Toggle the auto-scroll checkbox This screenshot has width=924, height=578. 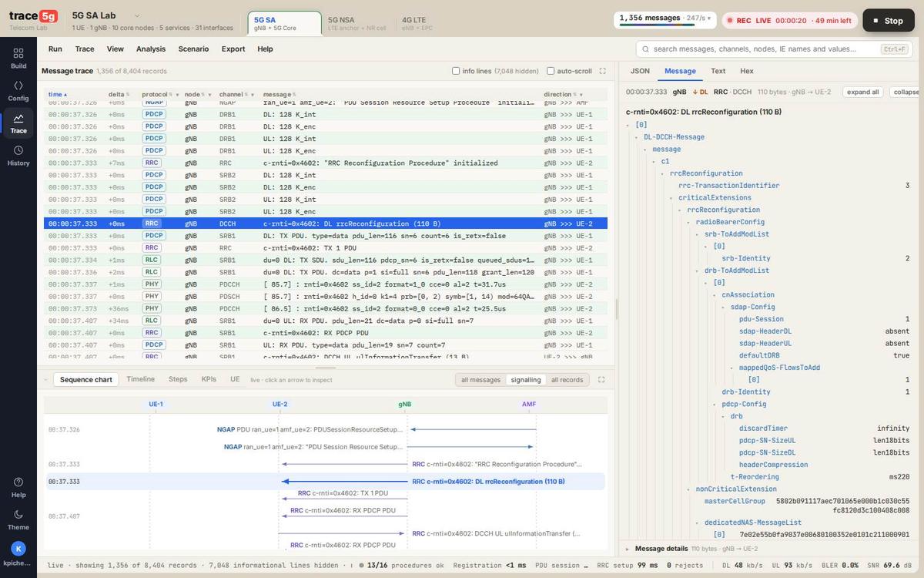click(551, 71)
